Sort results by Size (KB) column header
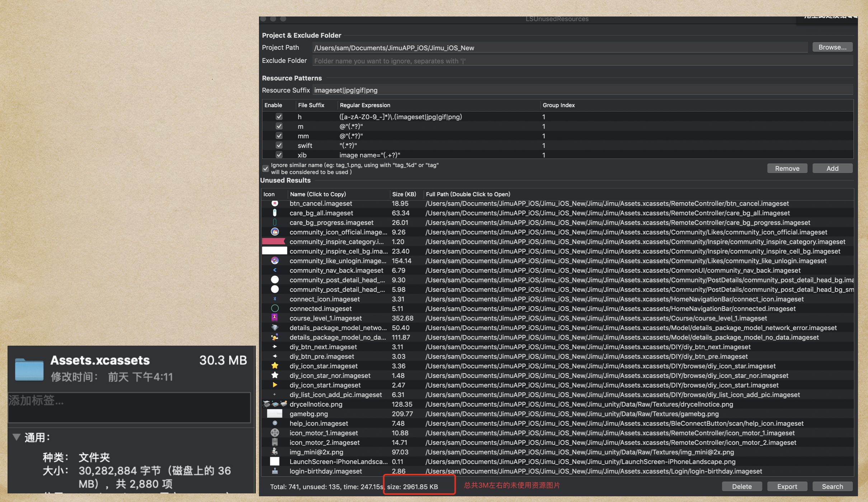Viewport: 868px width, 502px height. point(404,194)
